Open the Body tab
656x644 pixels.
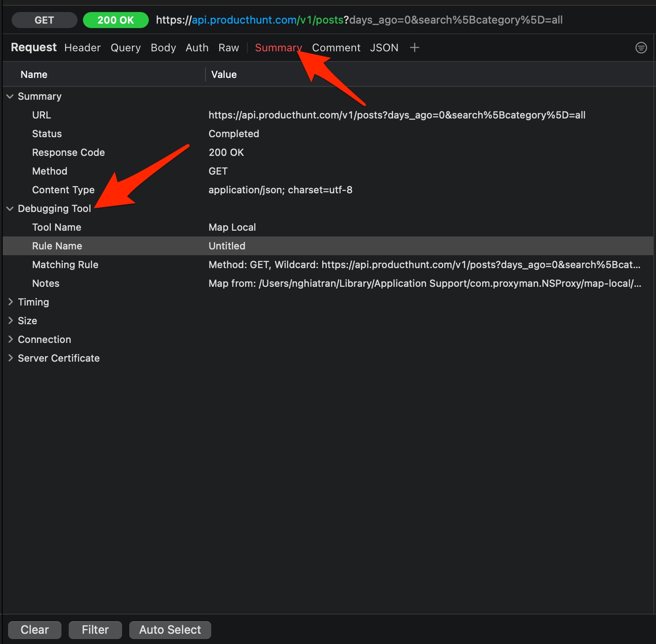tap(163, 48)
